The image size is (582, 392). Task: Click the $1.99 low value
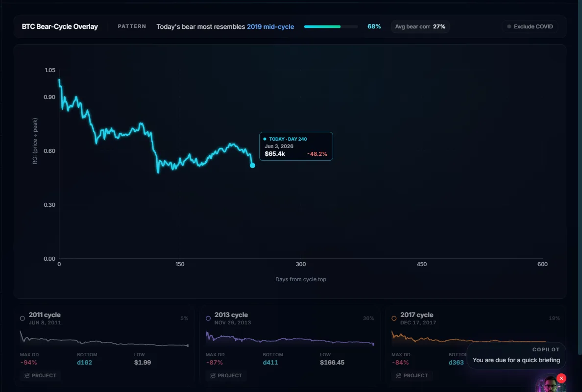143,363
